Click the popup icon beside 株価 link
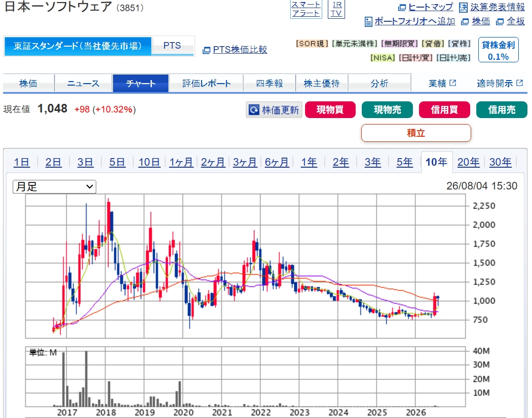Viewport: 532px width, 418px height. [x=465, y=22]
